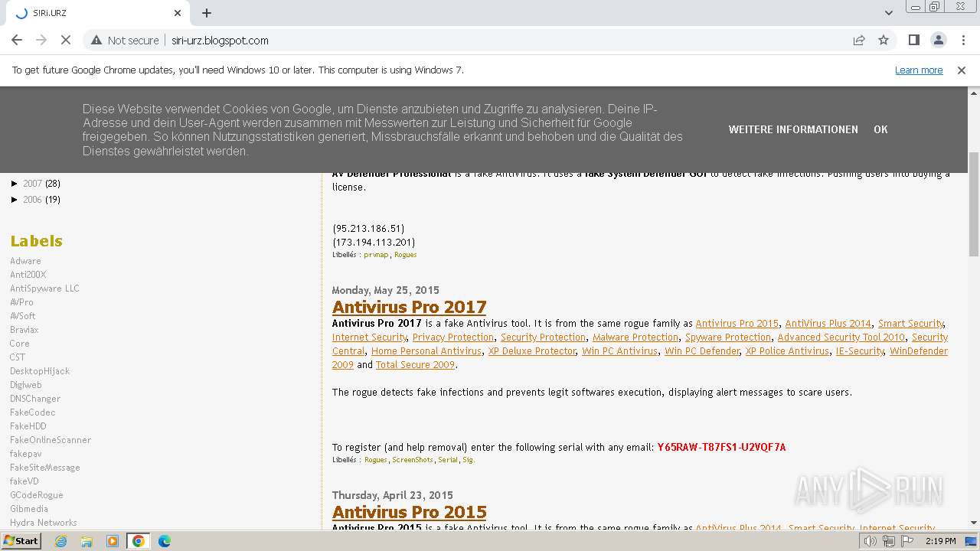Click WEITERE INFORMATIONEN in cookie banner
This screenshot has height=551, width=980.
click(x=793, y=129)
